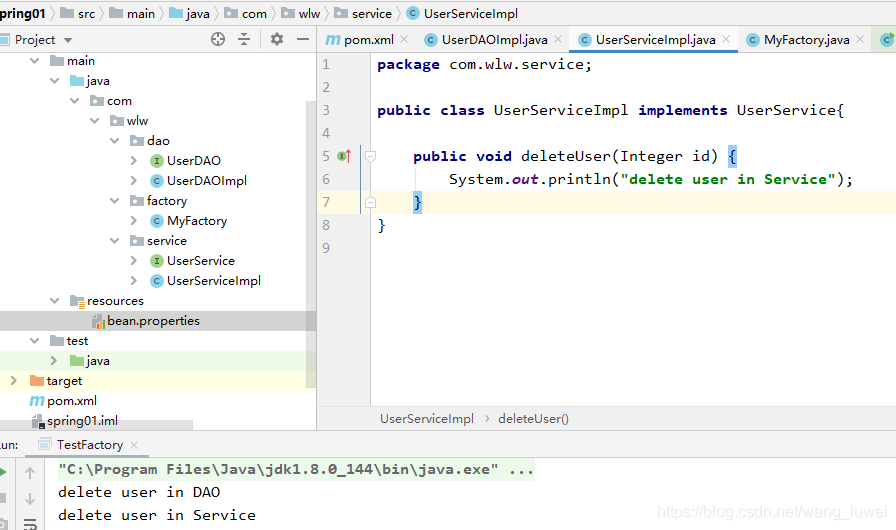The image size is (896, 530).
Task: Collapse the main folder
Action: click(x=35, y=61)
